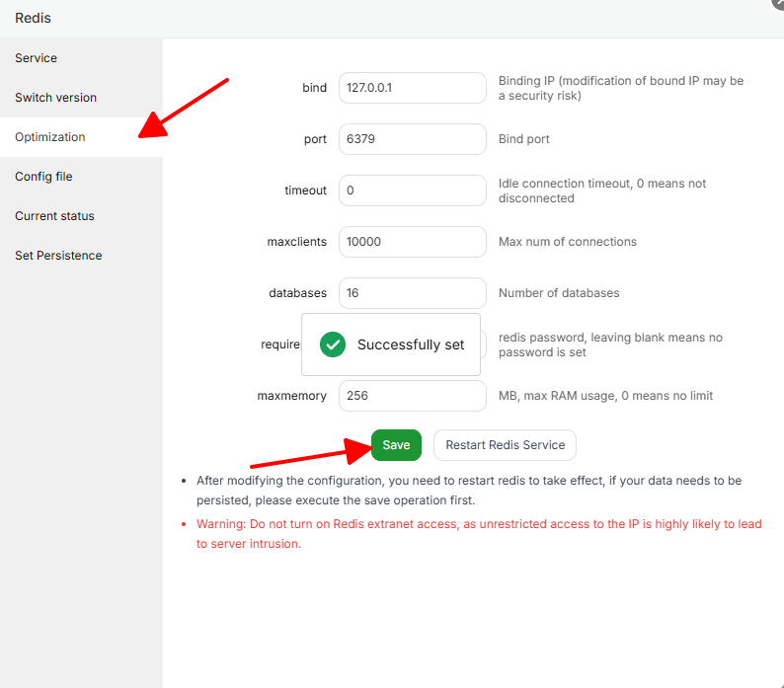784x688 pixels.
Task: Click the green success checkmark icon
Action: pos(333,344)
